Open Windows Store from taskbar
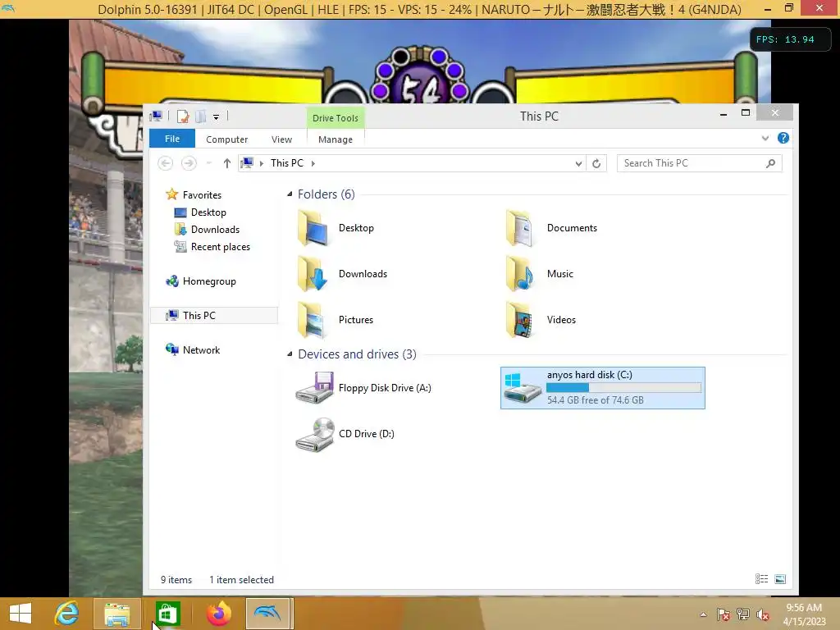The width and height of the screenshot is (840, 630). 167,614
